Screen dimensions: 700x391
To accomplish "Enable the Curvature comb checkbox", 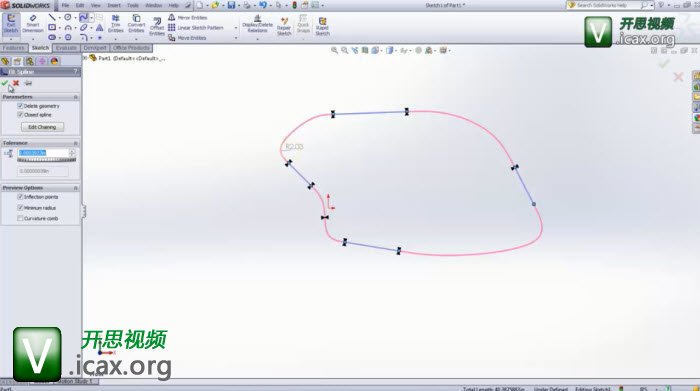I will (20, 218).
